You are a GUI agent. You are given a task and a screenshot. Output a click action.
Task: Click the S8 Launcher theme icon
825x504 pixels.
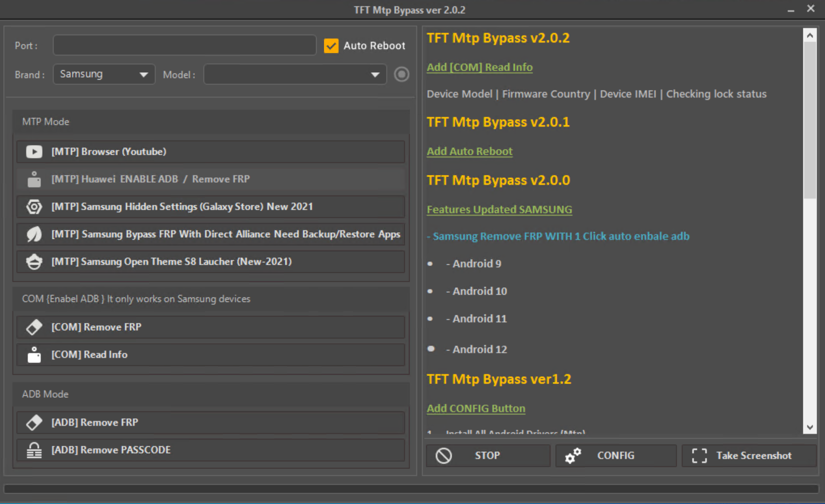coord(34,261)
